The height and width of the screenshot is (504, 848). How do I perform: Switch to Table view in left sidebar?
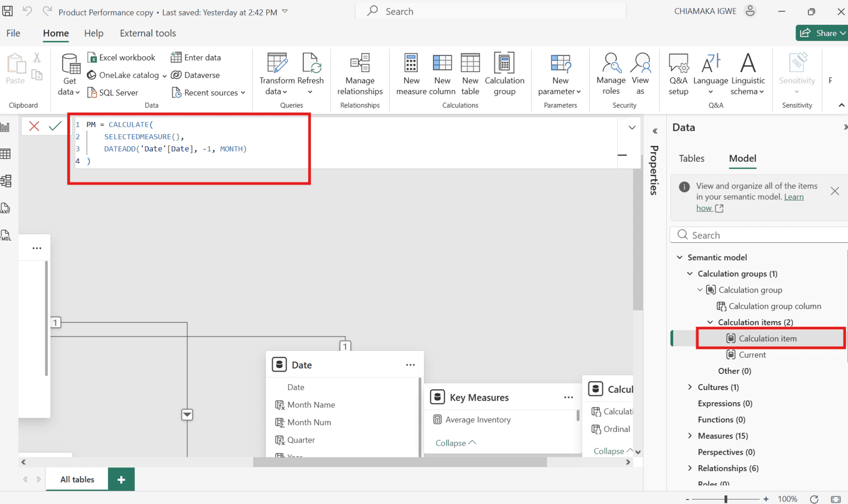[x=6, y=154]
